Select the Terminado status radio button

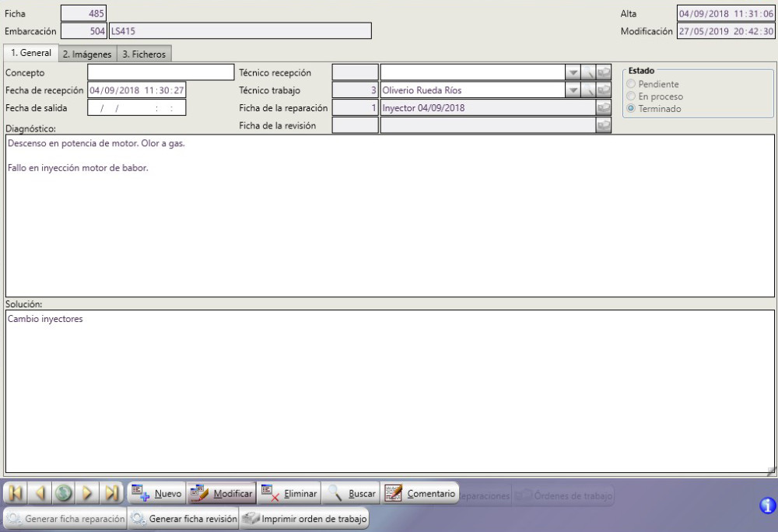pos(631,109)
